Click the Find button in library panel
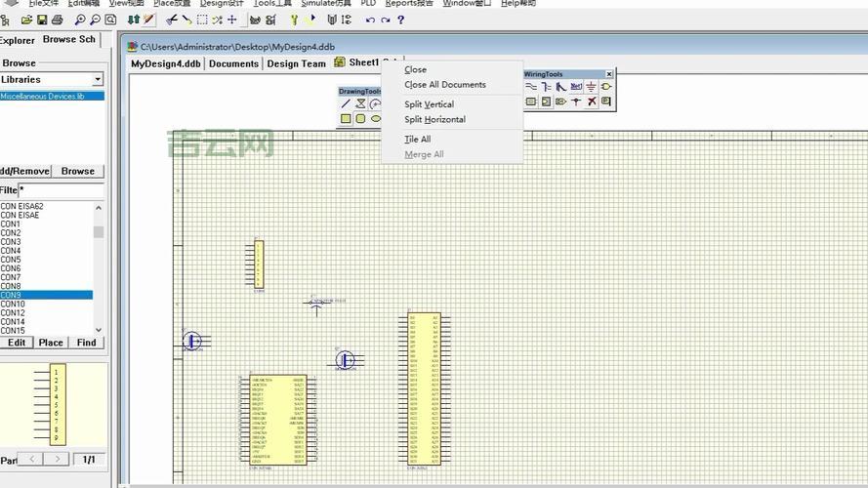Viewport: 868px width, 488px height. [87, 343]
